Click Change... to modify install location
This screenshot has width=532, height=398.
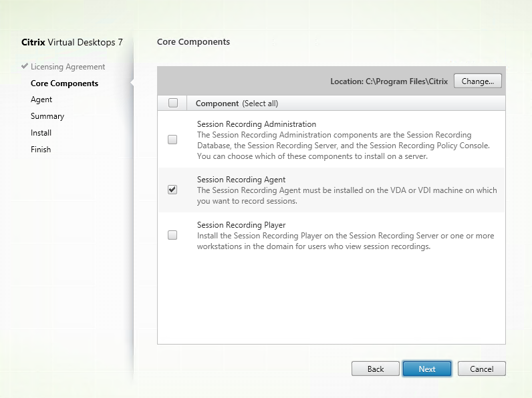coord(477,81)
